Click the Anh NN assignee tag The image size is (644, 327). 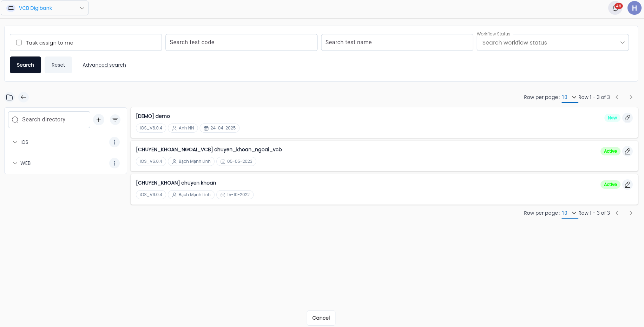point(183,128)
